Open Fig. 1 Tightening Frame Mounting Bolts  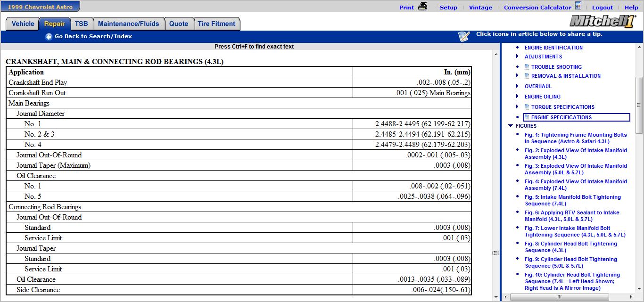(x=576, y=138)
